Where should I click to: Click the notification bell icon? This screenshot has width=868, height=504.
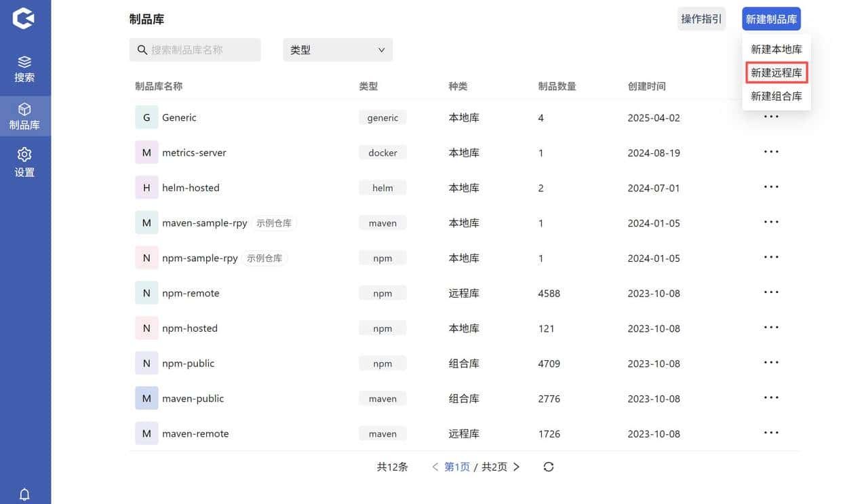25,494
